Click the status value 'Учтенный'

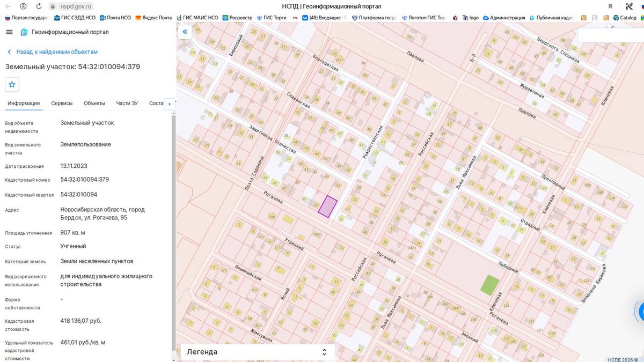pyautogui.click(x=74, y=246)
